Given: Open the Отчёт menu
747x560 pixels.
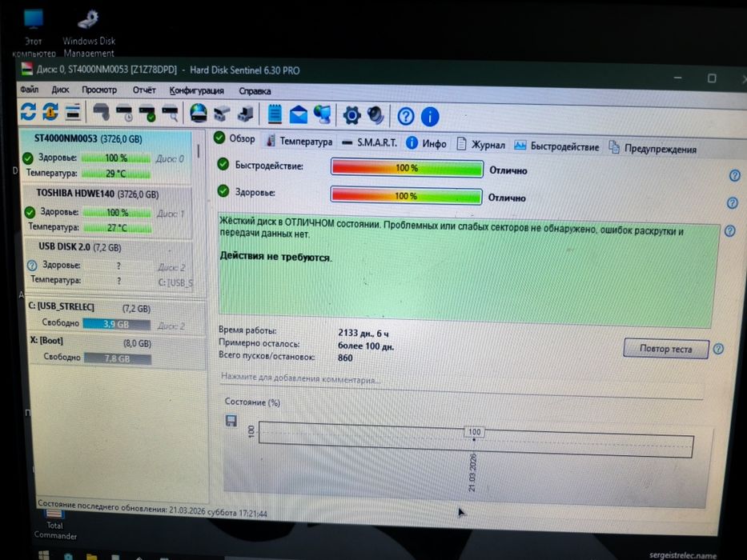Looking at the screenshot, I should (x=144, y=90).
